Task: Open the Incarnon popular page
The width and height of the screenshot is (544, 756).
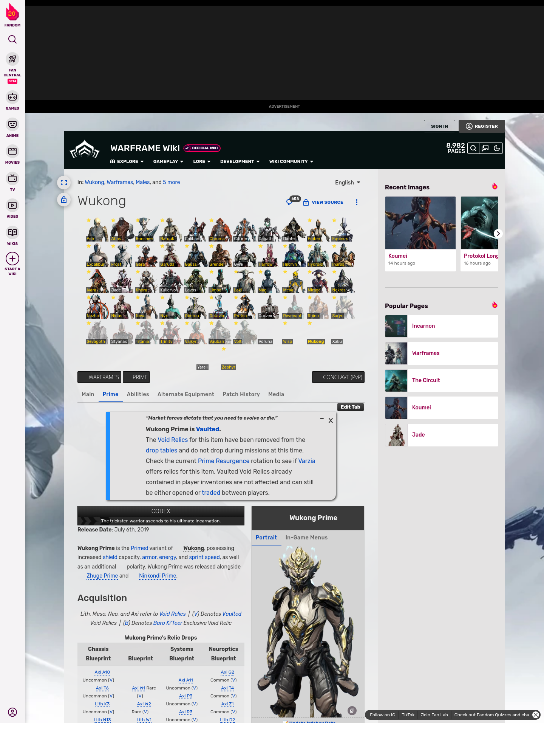Action: click(442, 326)
